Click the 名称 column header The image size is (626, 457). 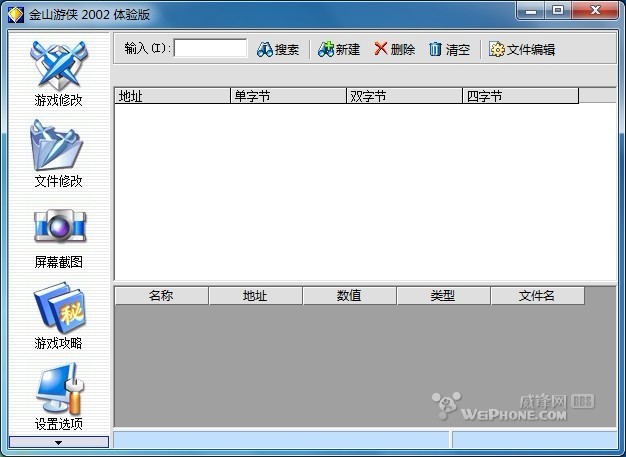(161, 296)
